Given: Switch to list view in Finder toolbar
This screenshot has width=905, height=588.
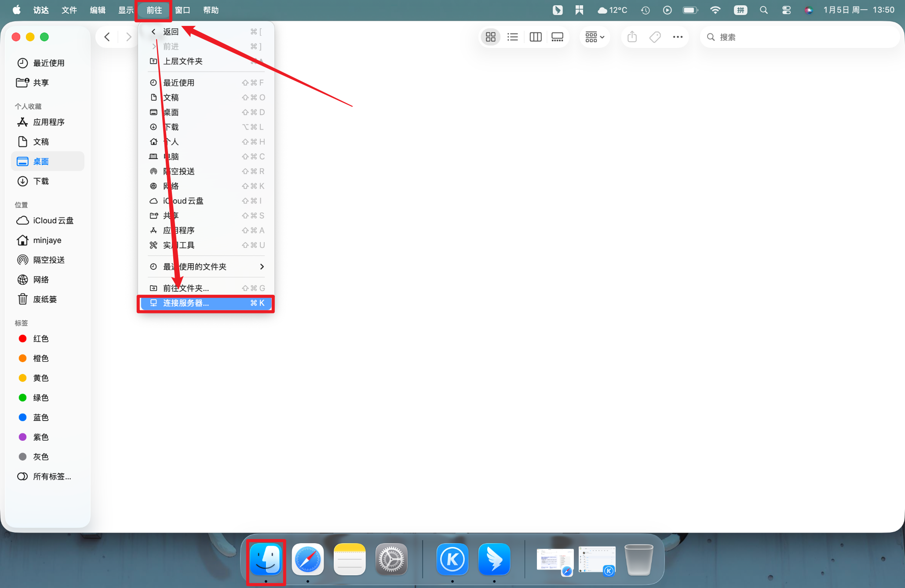Looking at the screenshot, I should tap(512, 37).
